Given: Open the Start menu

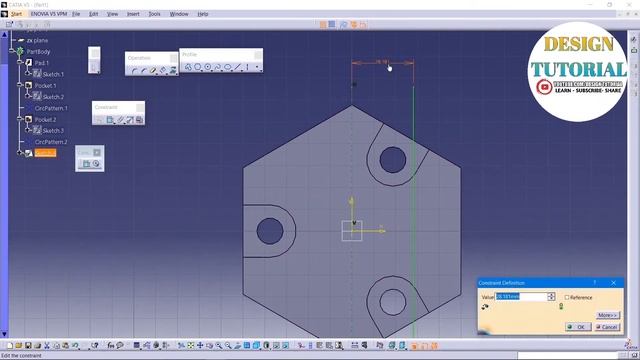Looking at the screenshot, I should coord(16,14).
